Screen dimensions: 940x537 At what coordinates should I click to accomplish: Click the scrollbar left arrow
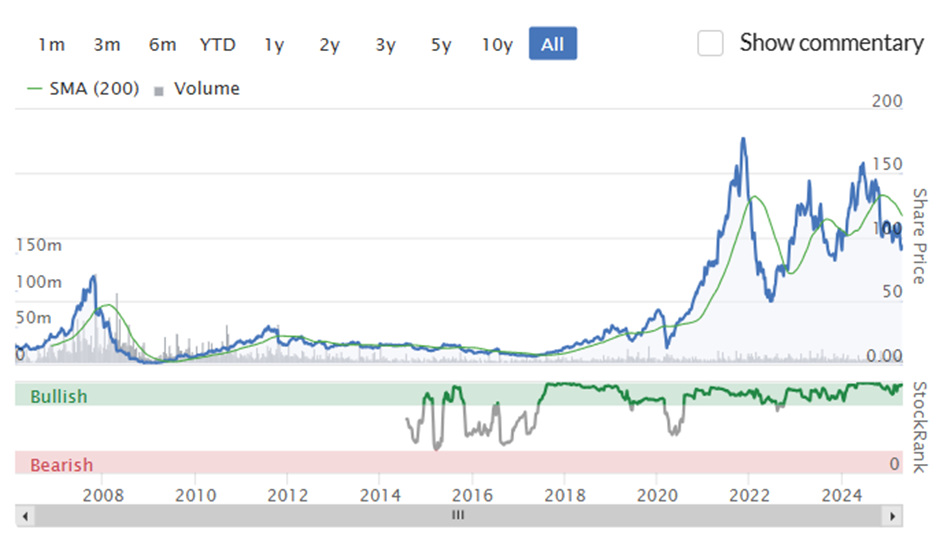point(25,515)
